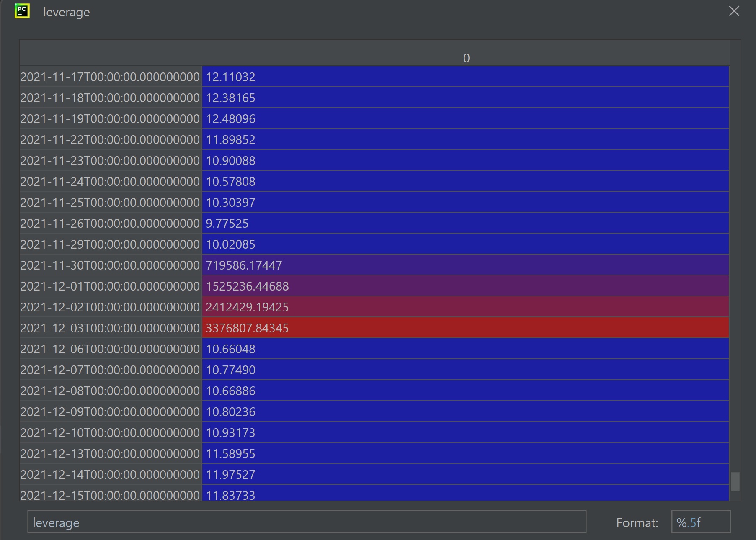756x540 pixels.
Task: Click row index 2021-12-13T00:00:00.000000000
Action: point(111,453)
